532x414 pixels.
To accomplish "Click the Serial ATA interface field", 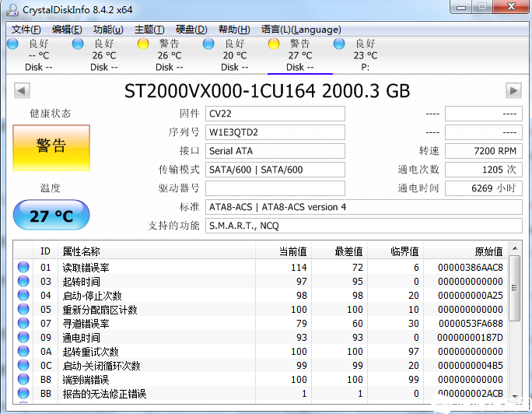I will [x=275, y=151].
